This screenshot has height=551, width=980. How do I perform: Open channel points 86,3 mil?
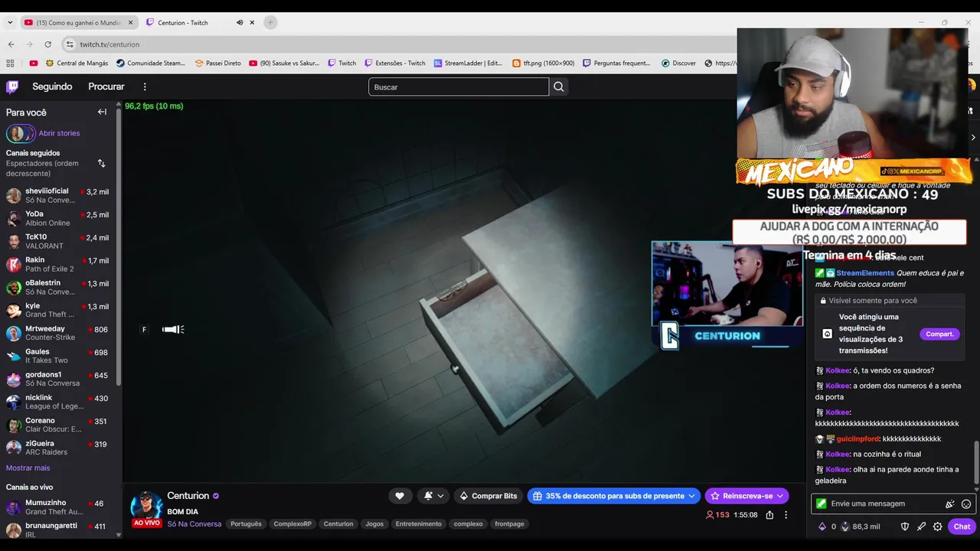pyautogui.click(x=860, y=527)
